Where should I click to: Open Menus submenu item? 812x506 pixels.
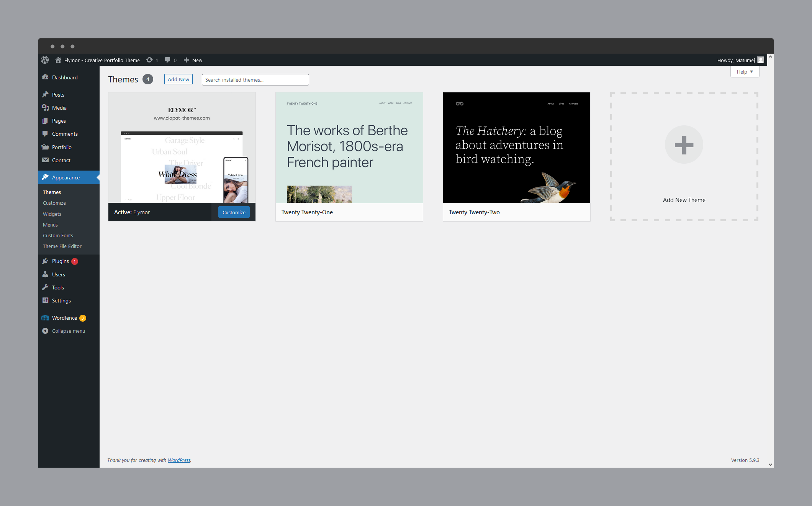pos(51,224)
